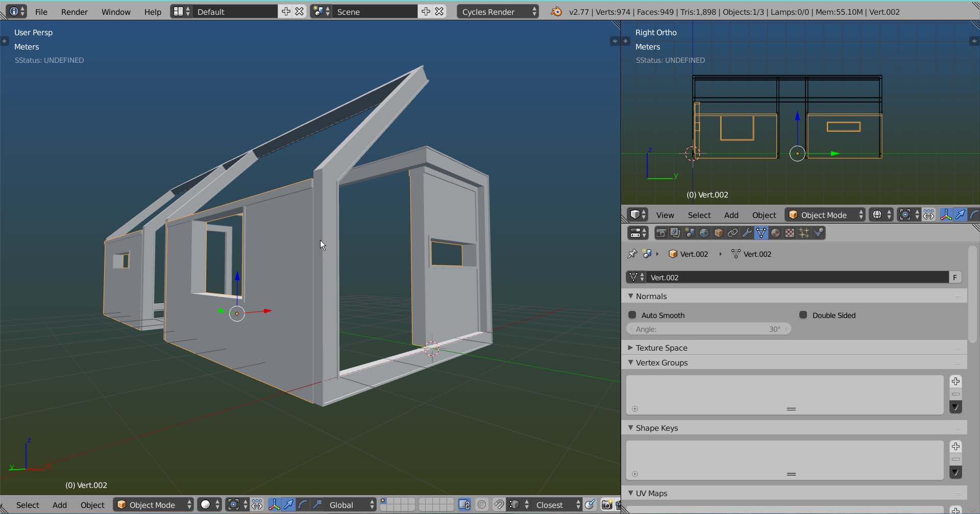980x514 pixels.
Task: Toggle snap during transform (magnet icon)
Action: (x=499, y=505)
